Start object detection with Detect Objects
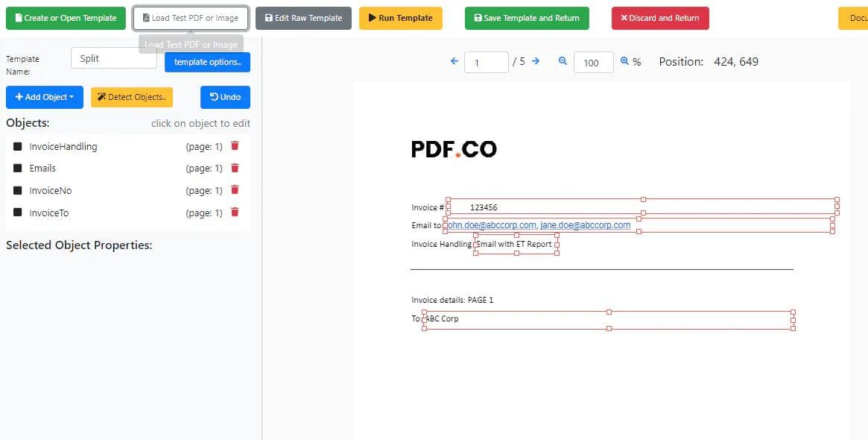This screenshot has width=868, height=440. pos(131,96)
